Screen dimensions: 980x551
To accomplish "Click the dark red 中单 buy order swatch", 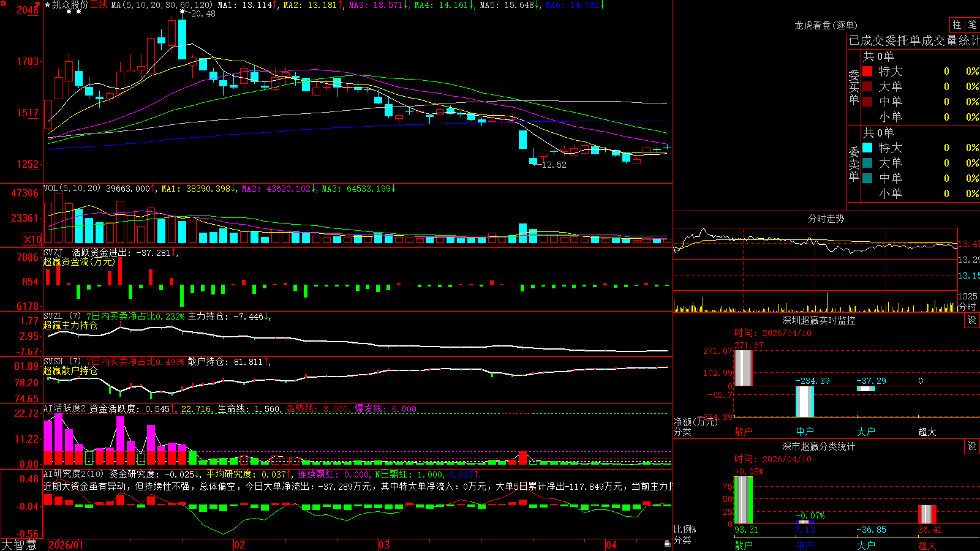I will (867, 101).
